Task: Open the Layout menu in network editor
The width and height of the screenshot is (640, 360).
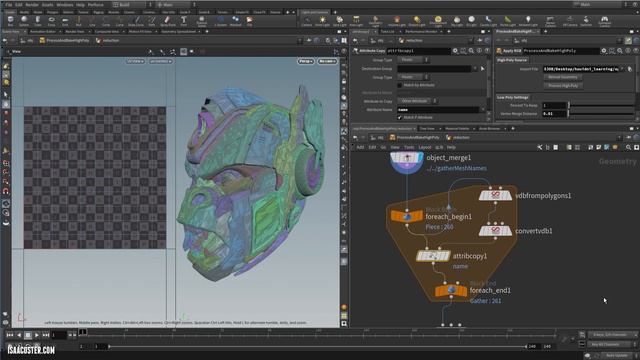Action: (424, 147)
